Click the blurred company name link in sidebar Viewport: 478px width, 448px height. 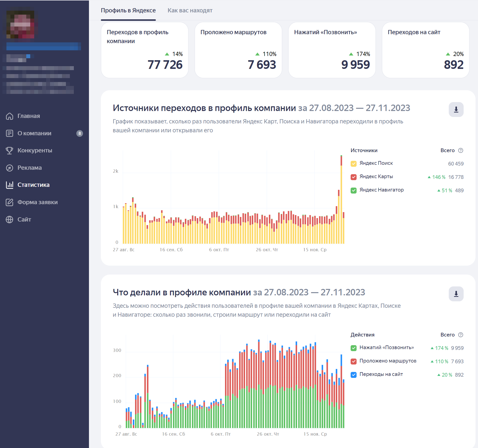click(43, 46)
